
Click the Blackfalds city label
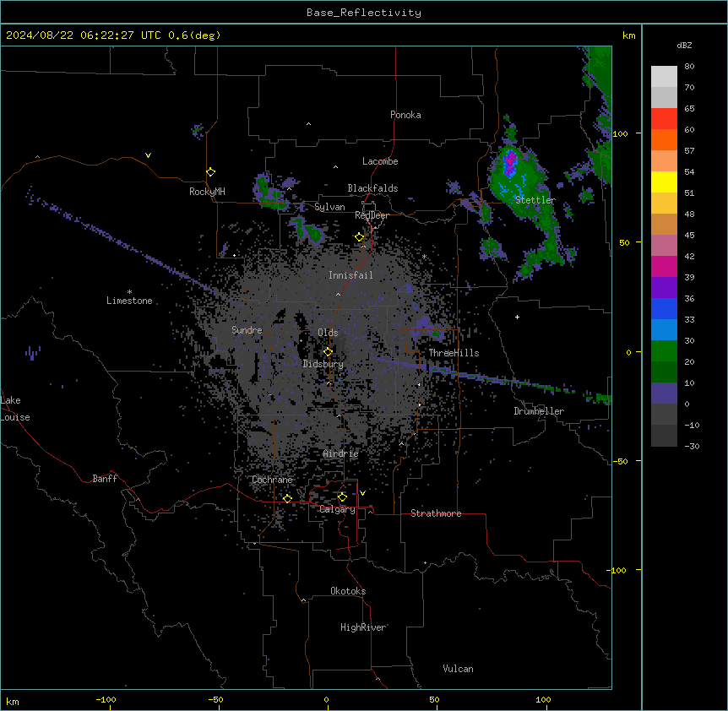[372, 188]
